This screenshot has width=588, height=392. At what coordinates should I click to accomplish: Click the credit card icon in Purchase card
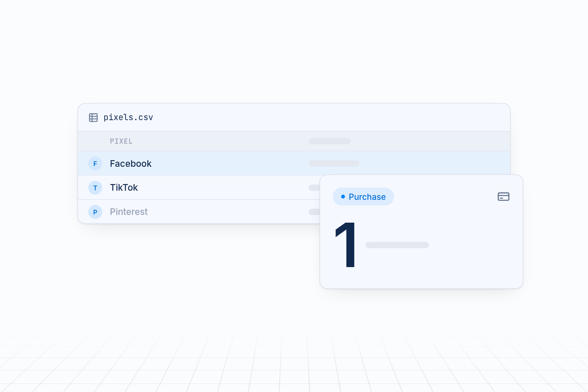point(503,197)
